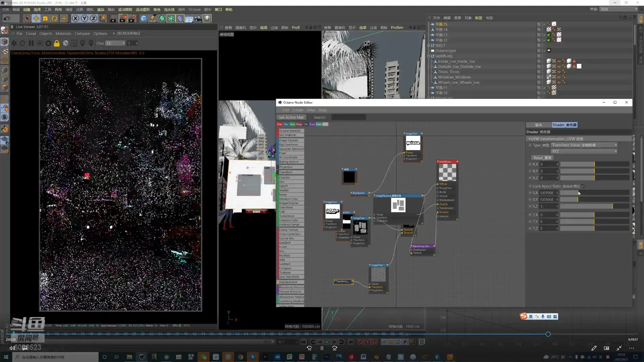This screenshot has width=644, height=362.
Task: Open the XYZ rotation order dropdown
Action: pos(584,152)
